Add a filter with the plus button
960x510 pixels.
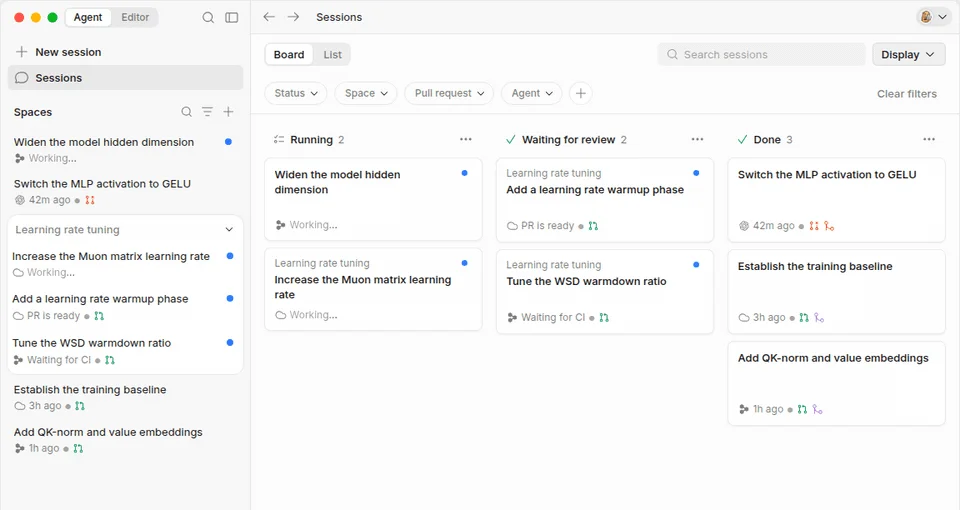(x=580, y=93)
